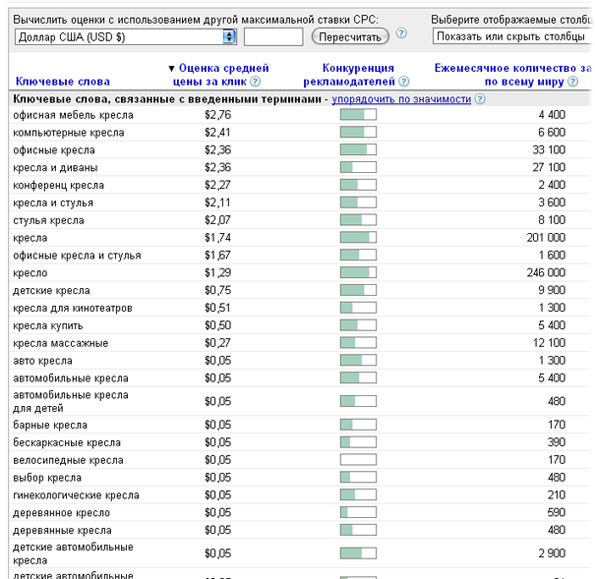Image resolution: width=595 pixels, height=579 pixels.
Task: Click search volume 27 100
Action: 549,167
